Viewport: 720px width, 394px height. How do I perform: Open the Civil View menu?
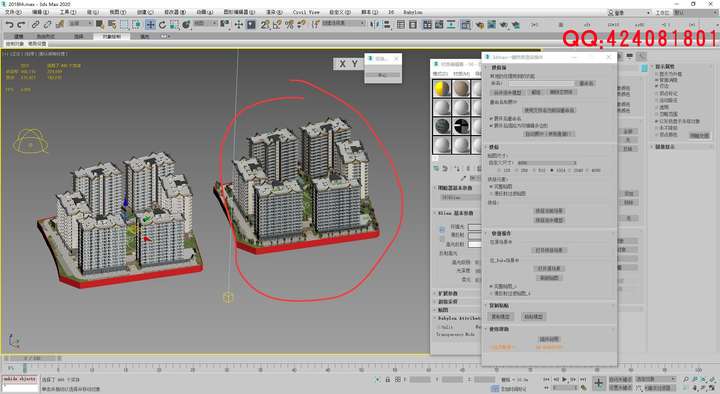[x=306, y=12]
